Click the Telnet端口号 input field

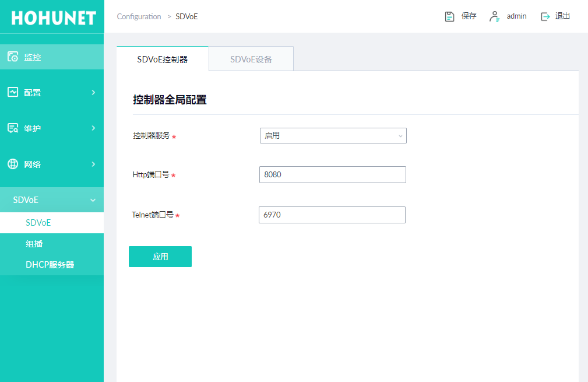[332, 215]
